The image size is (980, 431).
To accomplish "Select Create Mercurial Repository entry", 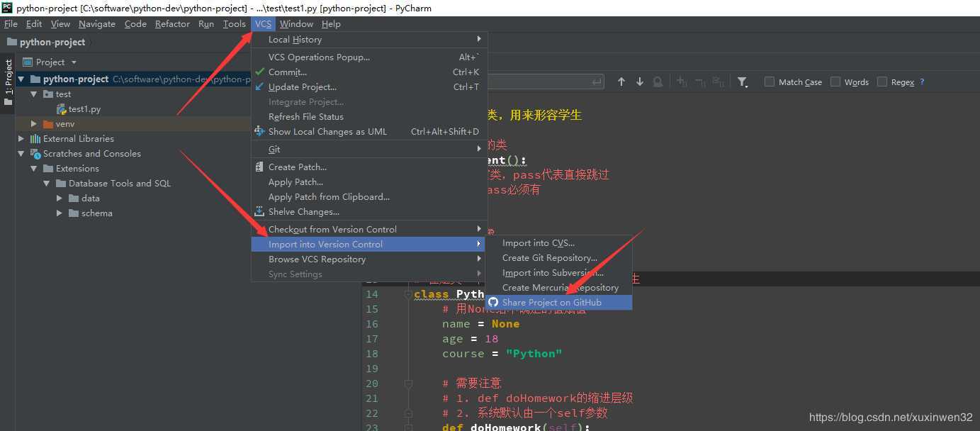I will click(x=558, y=288).
